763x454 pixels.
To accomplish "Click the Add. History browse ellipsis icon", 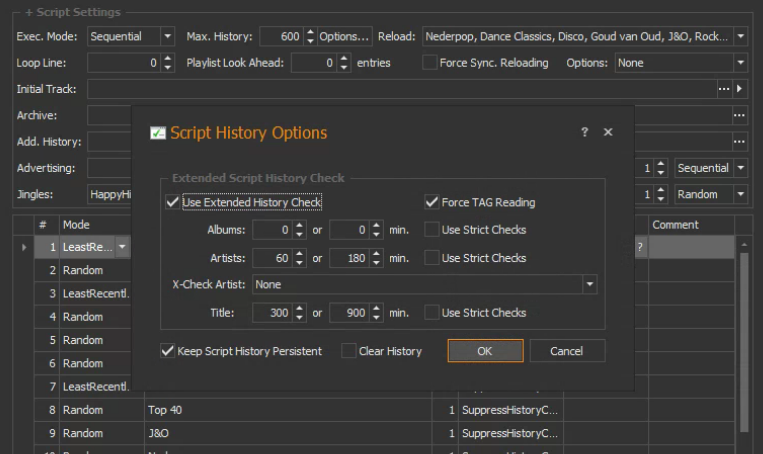I will coord(739,142).
